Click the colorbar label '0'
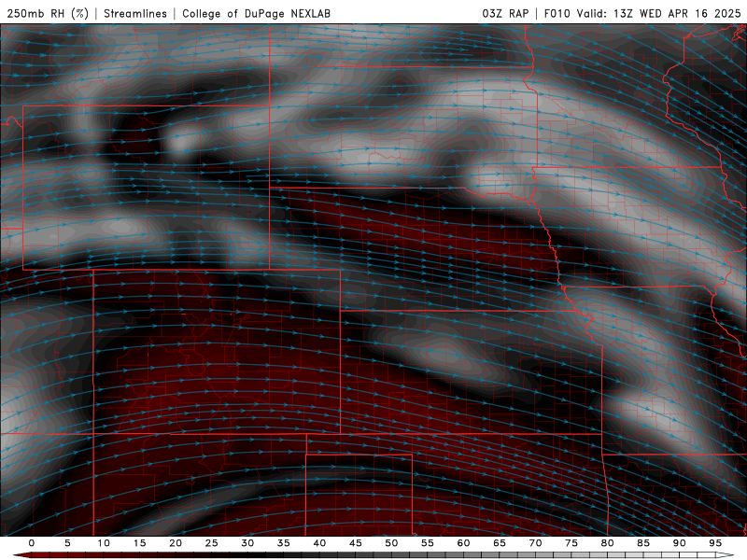Image resolution: width=747 pixels, height=560 pixels. click(32, 543)
